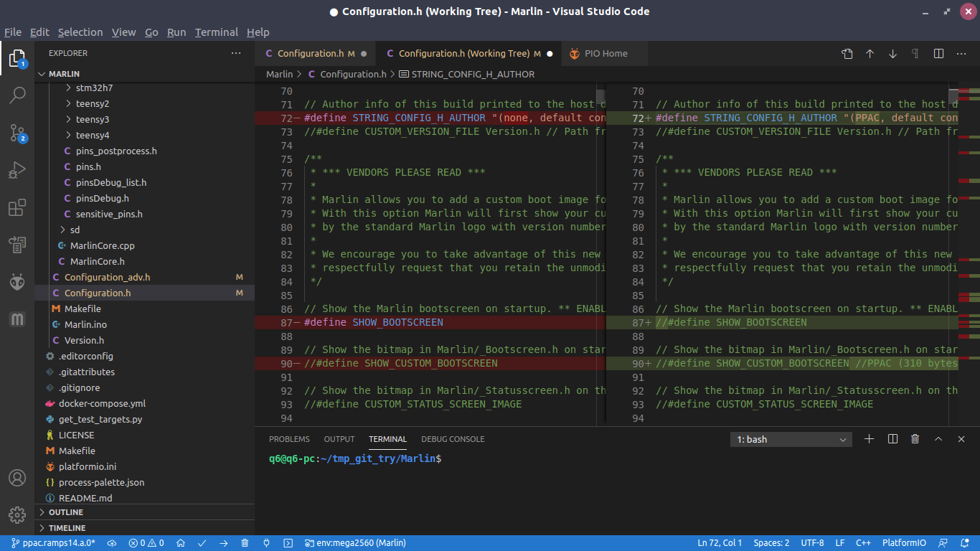Image resolution: width=980 pixels, height=551 pixels.
Task: Open the File menu
Action: (13, 32)
